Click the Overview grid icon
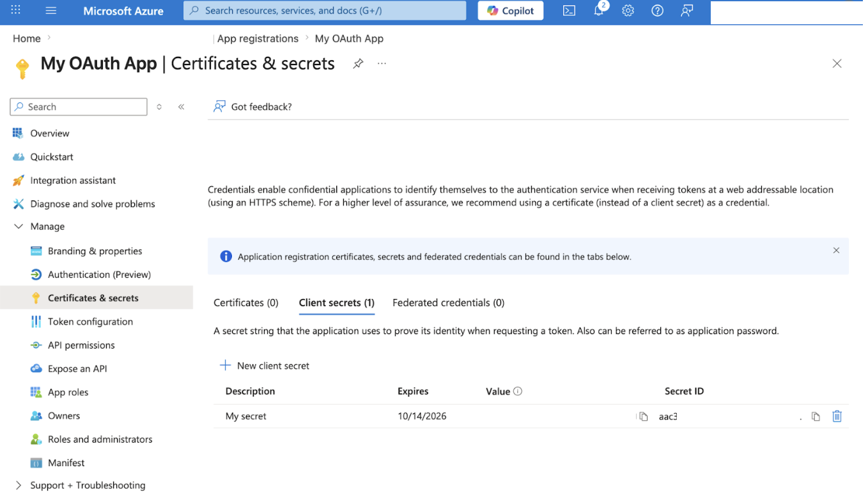The image size is (868, 502). (x=18, y=133)
